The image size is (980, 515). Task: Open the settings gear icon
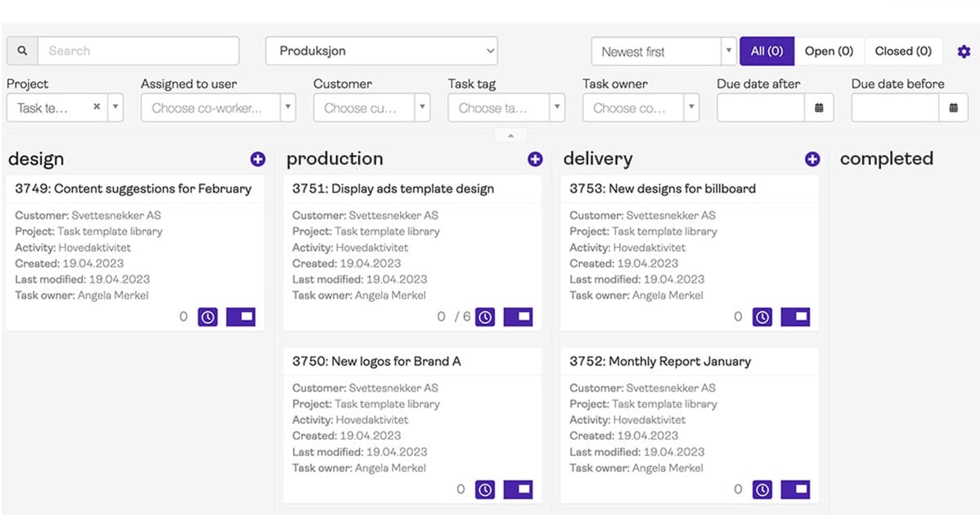pyautogui.click(x=964, y=52)
